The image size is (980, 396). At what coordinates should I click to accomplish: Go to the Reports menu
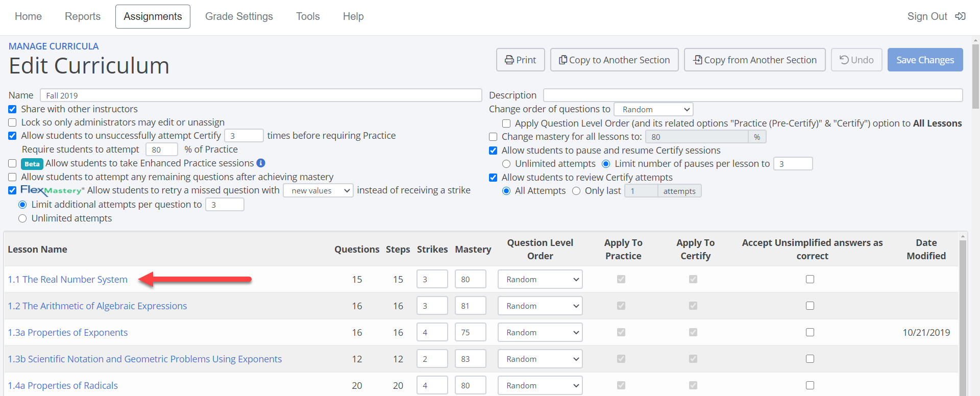pyautogui.click(x=83, y=16)
